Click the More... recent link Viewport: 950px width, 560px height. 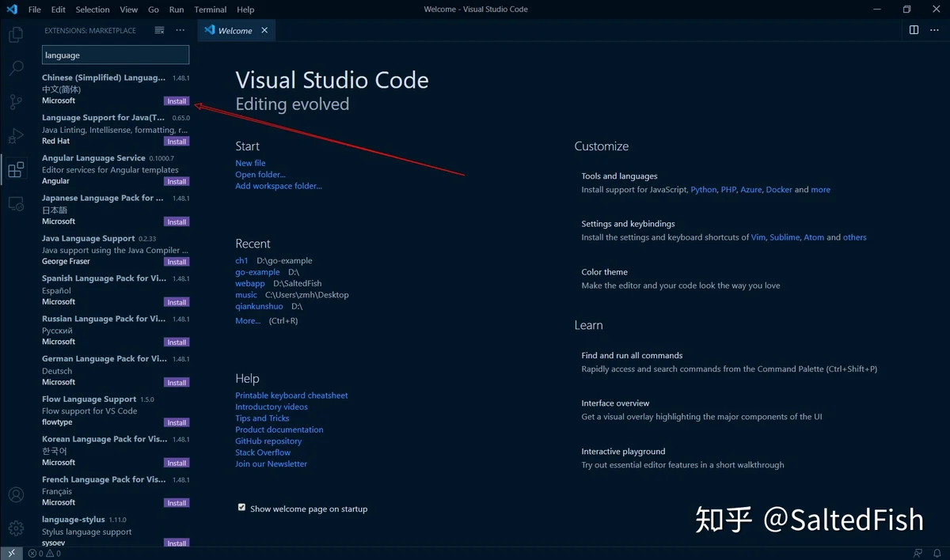pyautogui.click(x=248, y=321)
